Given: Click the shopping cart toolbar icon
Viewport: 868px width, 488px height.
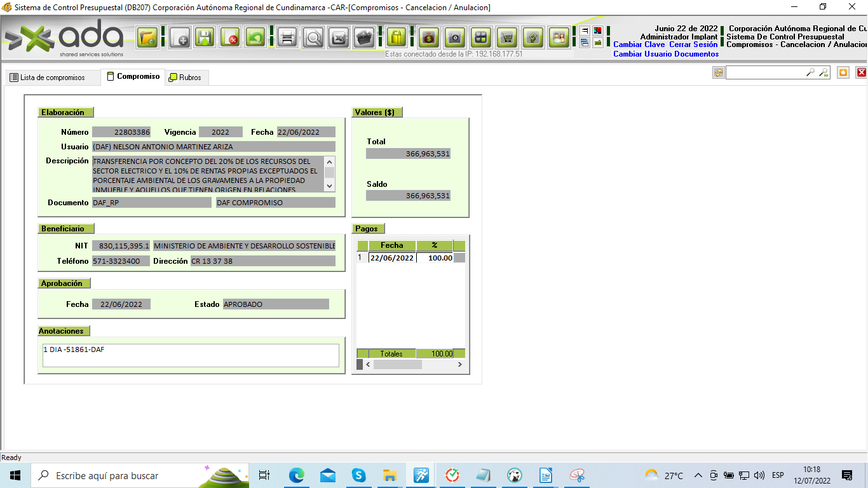Looking at the screenshot, I should pos(506,38).
